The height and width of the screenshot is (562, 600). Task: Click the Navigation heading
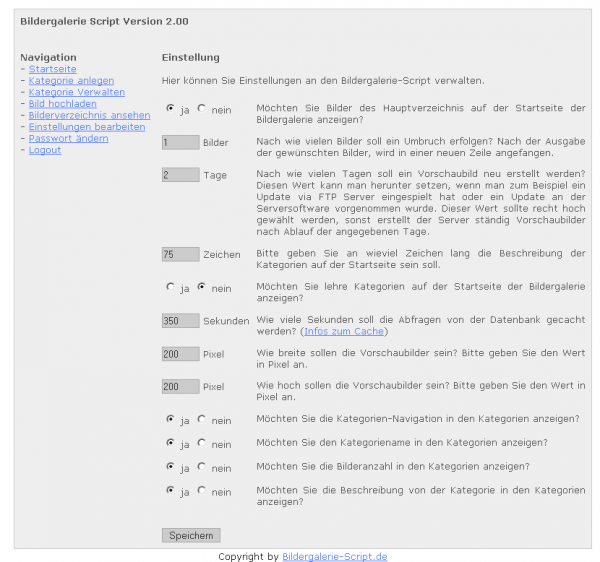point(48,58)
